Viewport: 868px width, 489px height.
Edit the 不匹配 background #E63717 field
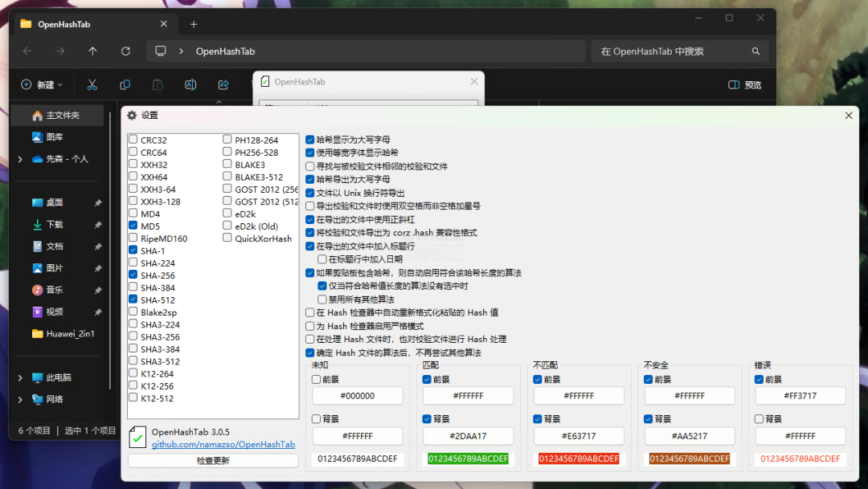[x=579, y=436]
